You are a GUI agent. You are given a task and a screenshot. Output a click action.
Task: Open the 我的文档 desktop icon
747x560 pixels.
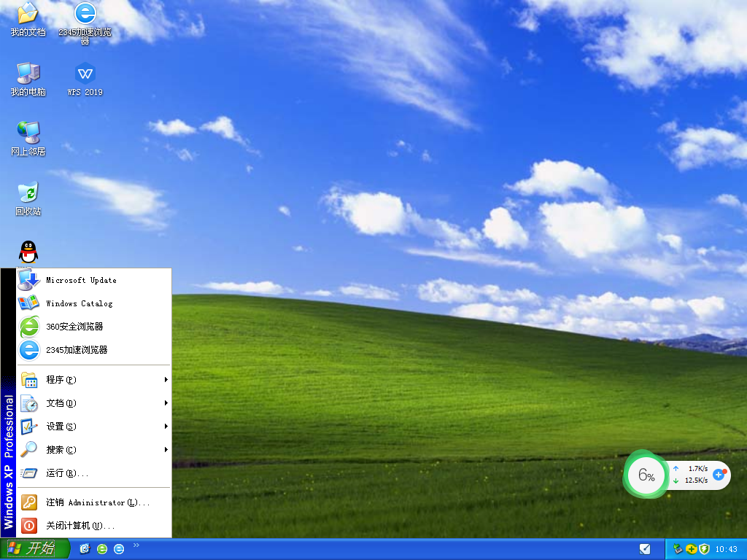click(28, 19)
